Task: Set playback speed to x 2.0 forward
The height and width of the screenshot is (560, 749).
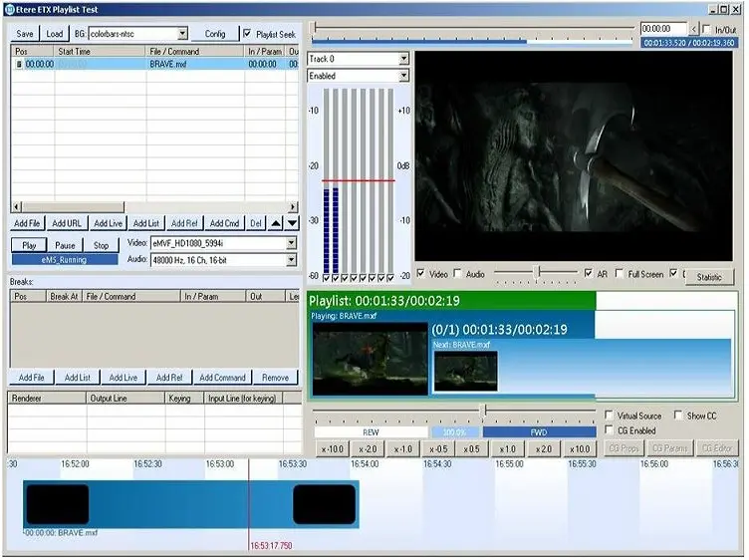Action: coord(545,449)
